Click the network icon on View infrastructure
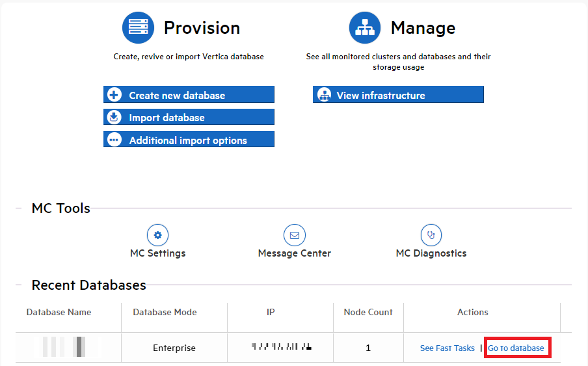588x366 pixels. point(323,95)
